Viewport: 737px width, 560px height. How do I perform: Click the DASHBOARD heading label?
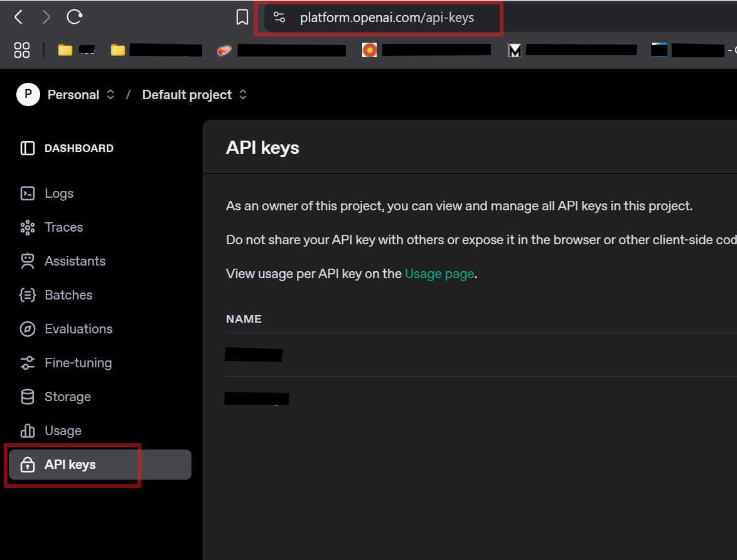[79, 148]
